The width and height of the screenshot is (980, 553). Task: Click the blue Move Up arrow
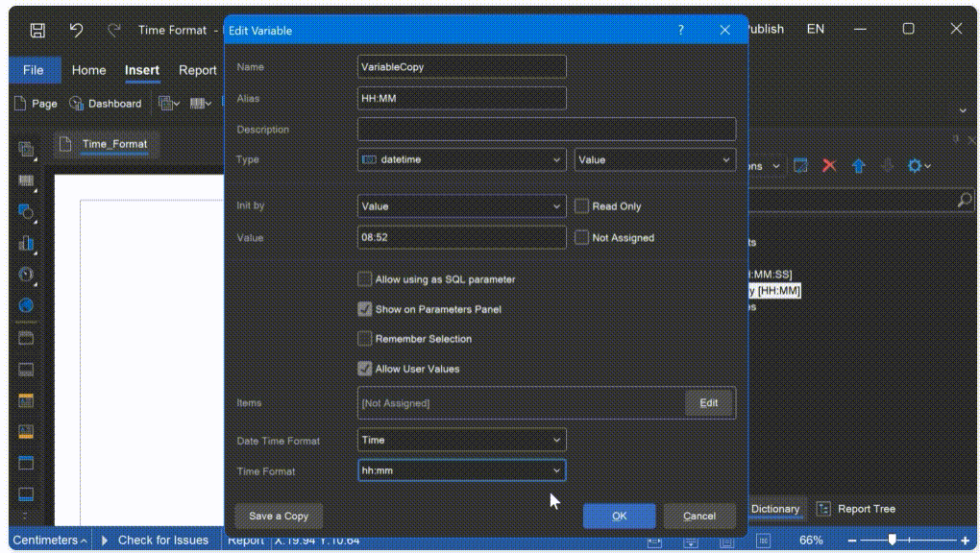point(858,166)
